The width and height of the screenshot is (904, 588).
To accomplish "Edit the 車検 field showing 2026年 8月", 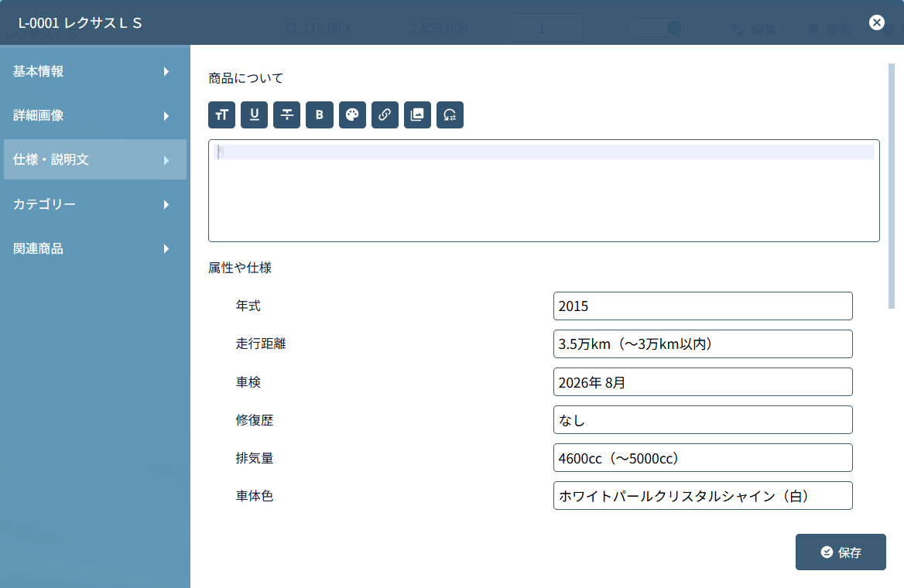I will pyautogui.click(x=703, y=382).
